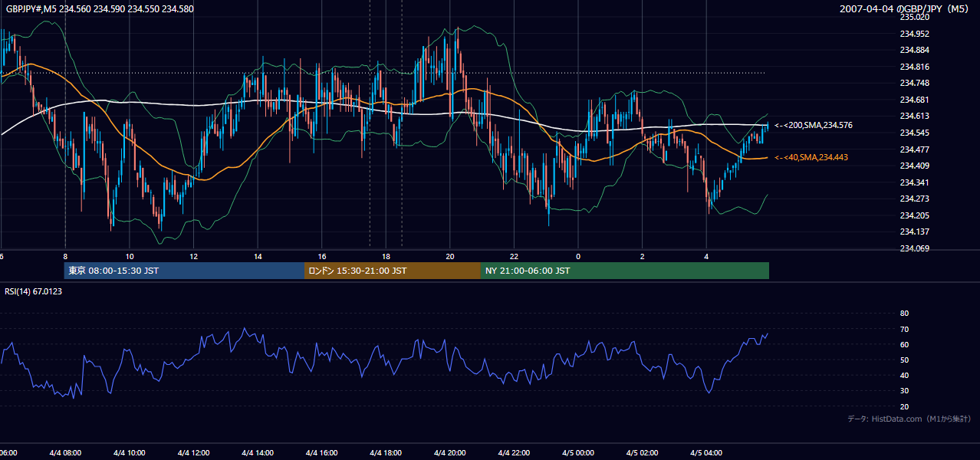This screenshot has height=460, width=980.
Task: Click the 4/5 02:00 date label
Action: pos(643,453)
